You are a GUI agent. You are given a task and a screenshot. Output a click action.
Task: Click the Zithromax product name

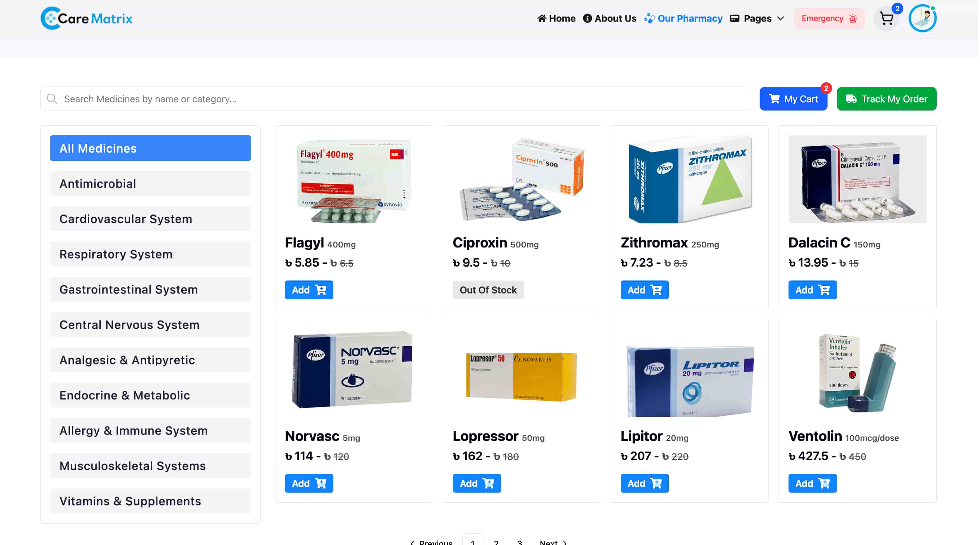[x=656, y=243]
